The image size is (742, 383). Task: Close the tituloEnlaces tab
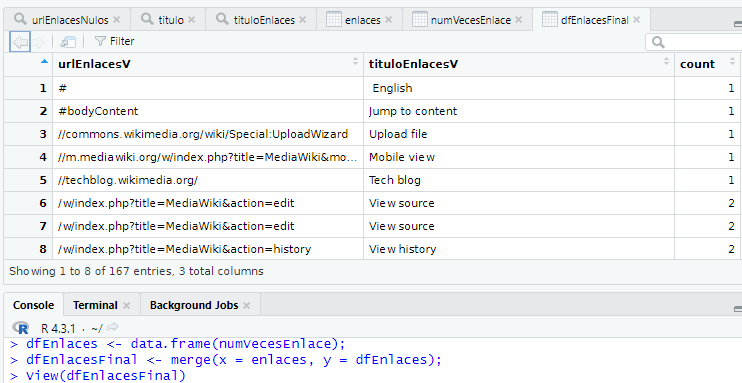pyautogui.click(x=303, y=20)
